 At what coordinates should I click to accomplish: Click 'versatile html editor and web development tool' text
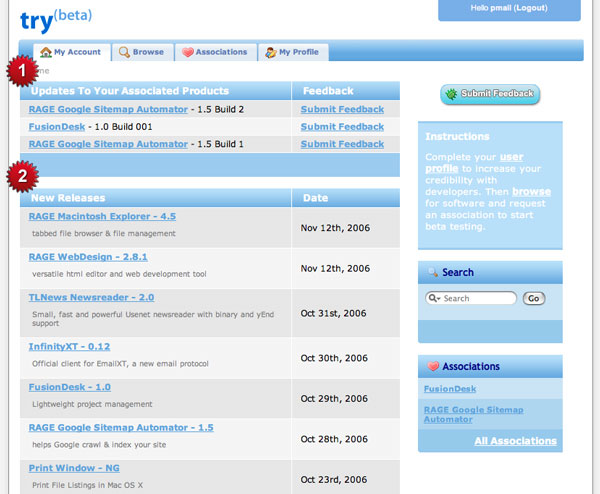[119, 274]
